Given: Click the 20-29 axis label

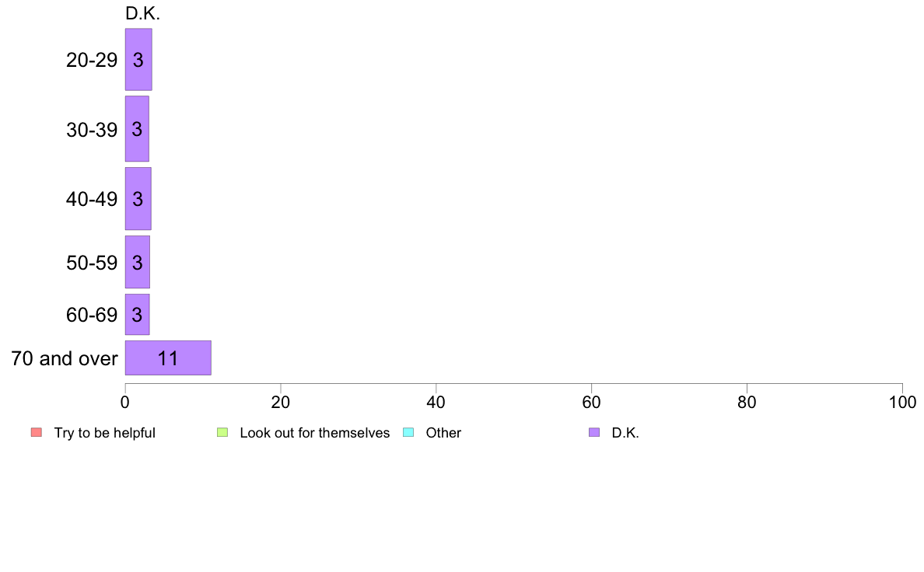Looking at the screenshot, I should click(92, 60).
